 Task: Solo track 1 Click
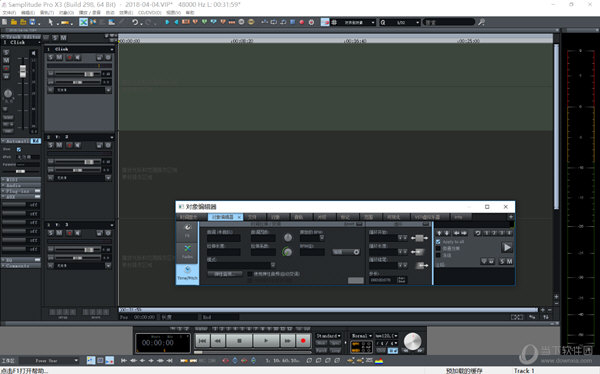(x=51, y=57)
